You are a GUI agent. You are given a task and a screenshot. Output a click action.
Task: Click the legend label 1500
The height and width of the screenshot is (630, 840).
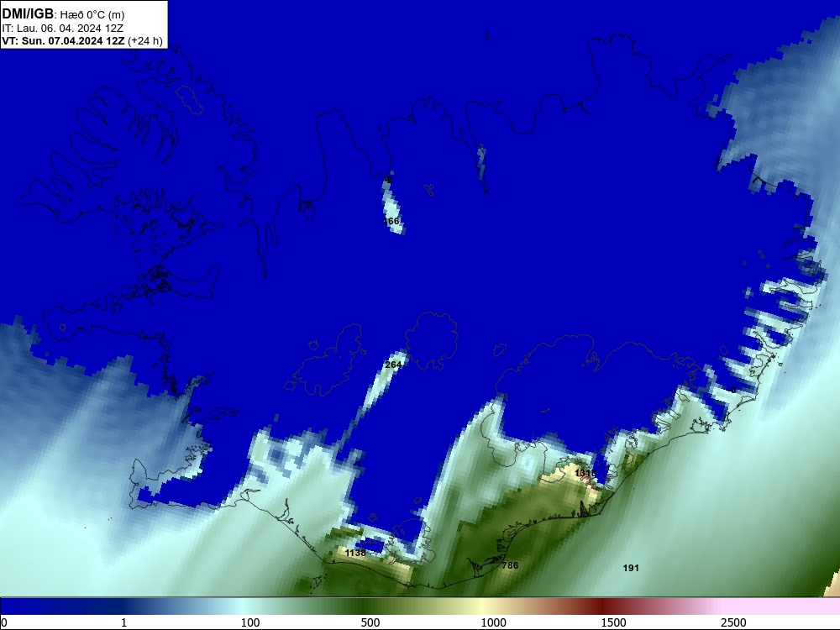click(613, 622)
